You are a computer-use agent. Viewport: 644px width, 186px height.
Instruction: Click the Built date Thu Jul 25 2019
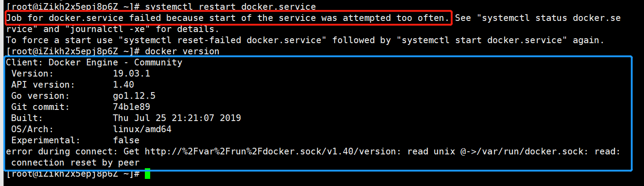tap(177, 118)
